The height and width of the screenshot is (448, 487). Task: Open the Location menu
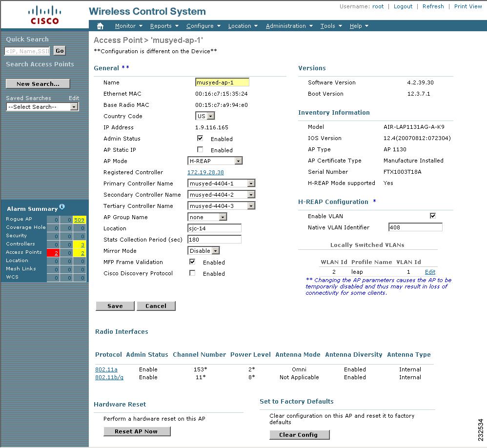(x=243, y=26)
